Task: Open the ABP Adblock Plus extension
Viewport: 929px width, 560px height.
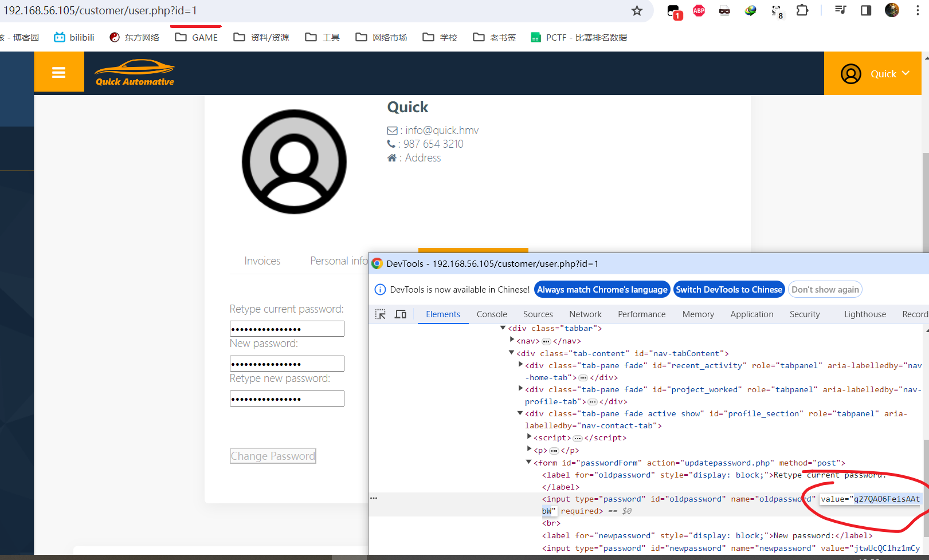Action: 699,10
